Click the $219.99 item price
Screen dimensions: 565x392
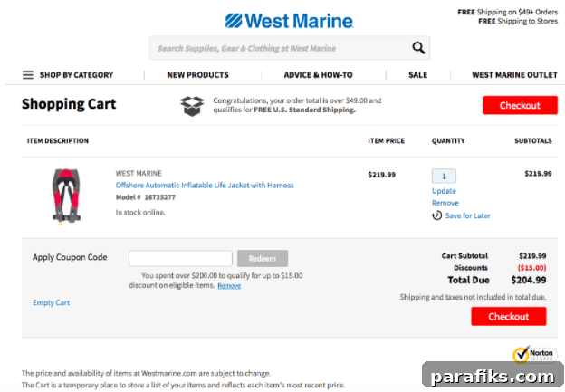coord(381,175)
